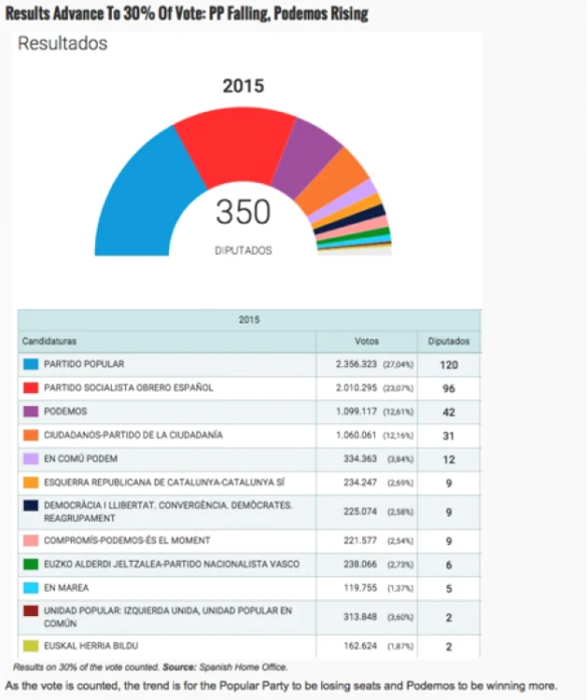Image resolution: width=588 pixels, height=700 pixels.
Task: Click the article headline about PP falling
Action: click(187, 13)
